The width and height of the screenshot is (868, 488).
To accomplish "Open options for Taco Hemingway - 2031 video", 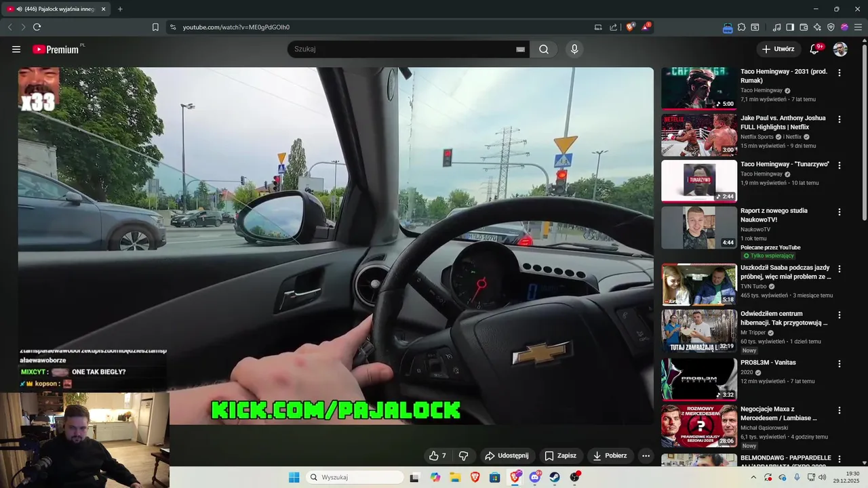I will 840,73.
